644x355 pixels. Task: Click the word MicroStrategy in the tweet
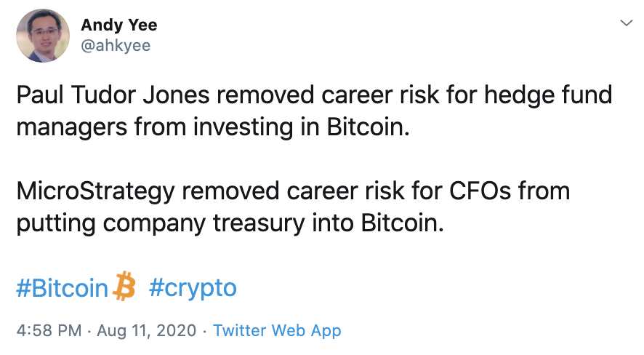pyautogui.click(x=96, y=192)
